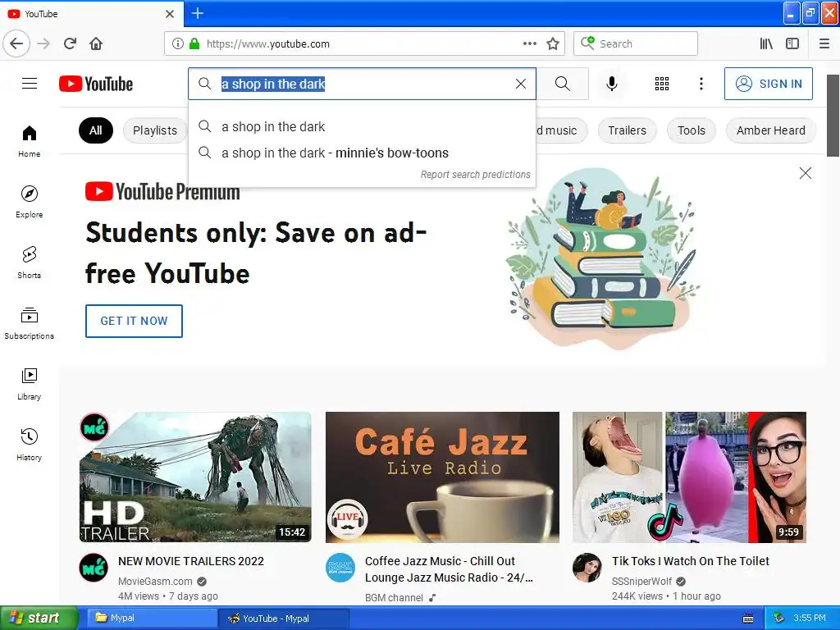The height and width of the screenshot is (630, 840).
Task: Close the YouTube browser tab
Action: point(170,14)
